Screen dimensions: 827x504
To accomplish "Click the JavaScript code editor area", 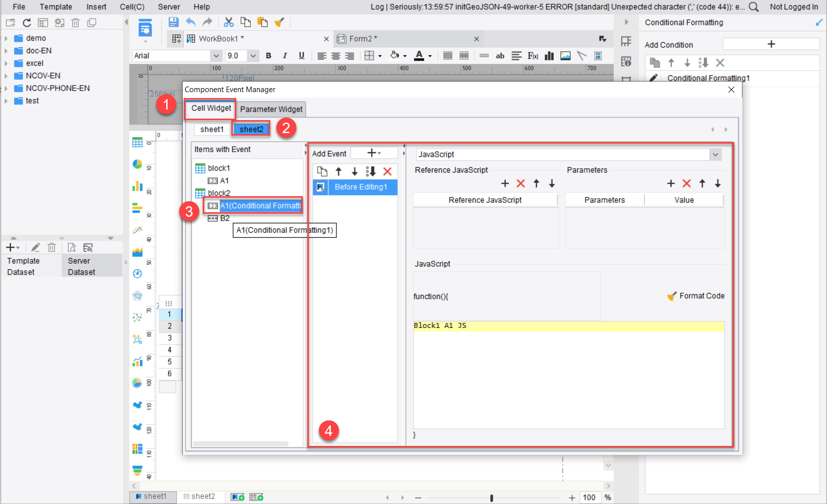I will (x=569, y=375).
